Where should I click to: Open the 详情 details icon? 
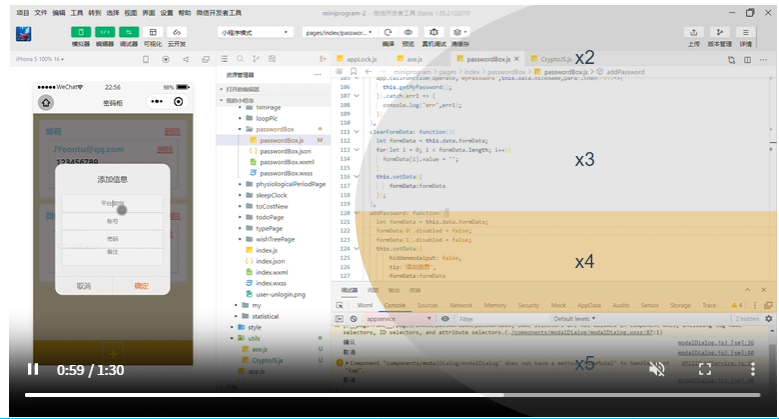coord(746,32)
